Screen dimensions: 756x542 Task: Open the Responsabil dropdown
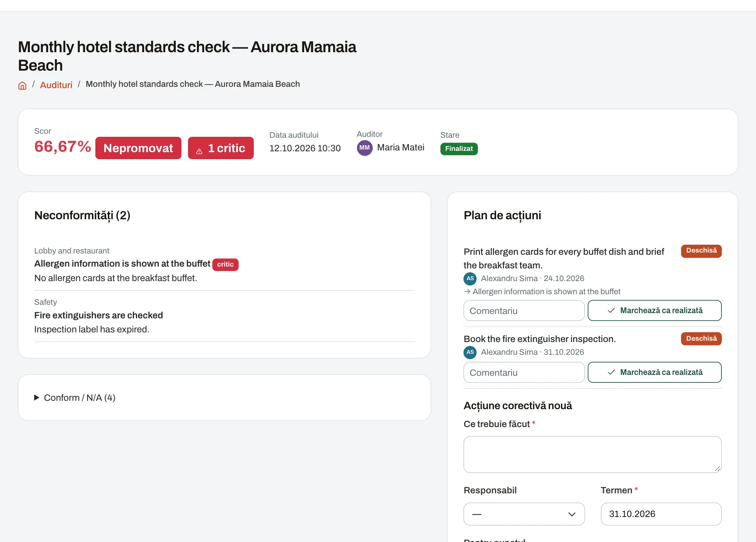[x=524, y=514]
